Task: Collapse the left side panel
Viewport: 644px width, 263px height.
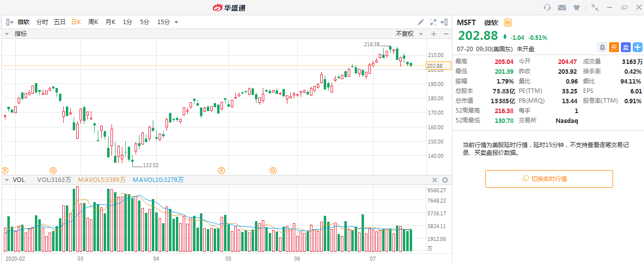Action: 9,22
